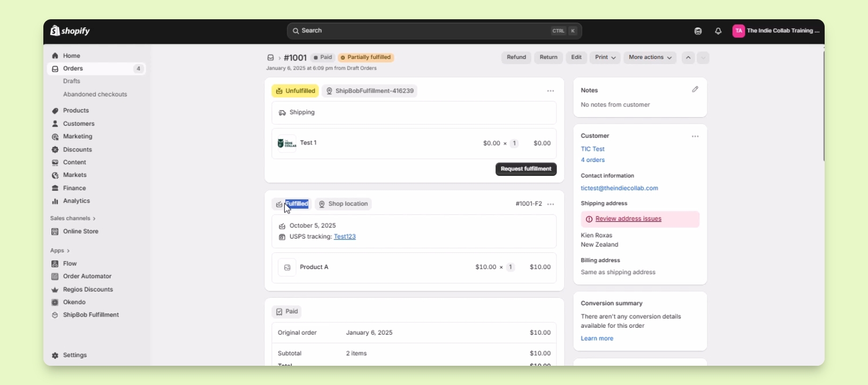Viewport: 868px width, 385px height.
Task: Click the Customers person icon
Action: point(55,124)
